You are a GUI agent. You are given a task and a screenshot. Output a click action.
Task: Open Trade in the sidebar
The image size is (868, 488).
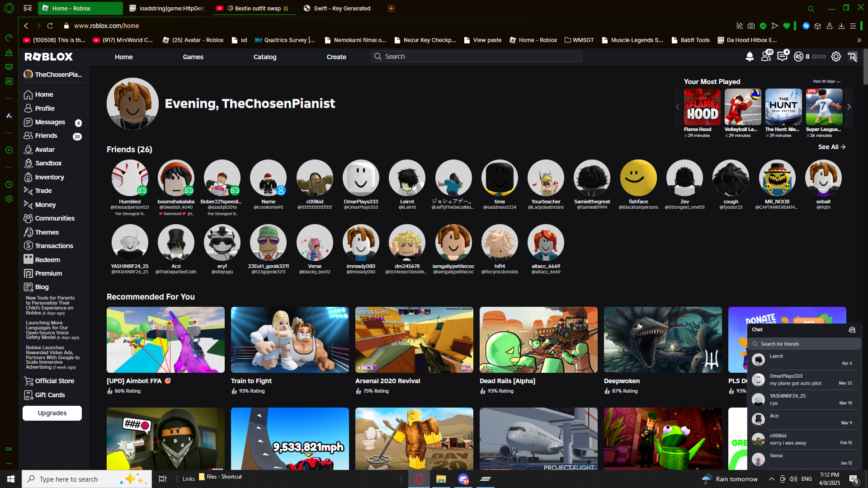43,191
